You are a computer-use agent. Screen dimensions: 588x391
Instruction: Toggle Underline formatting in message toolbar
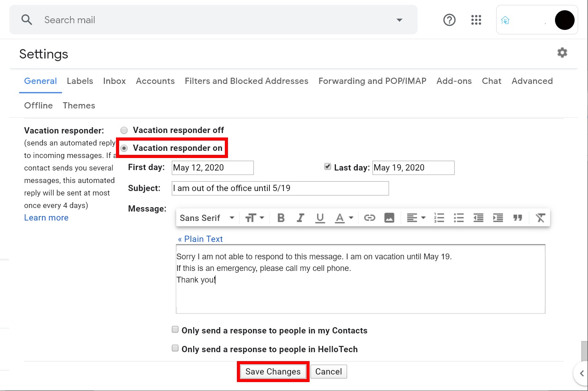(320, 218)
